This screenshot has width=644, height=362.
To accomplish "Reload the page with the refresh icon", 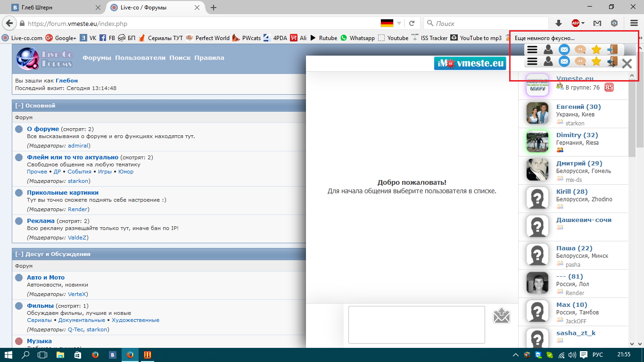I will pos(412,23).
